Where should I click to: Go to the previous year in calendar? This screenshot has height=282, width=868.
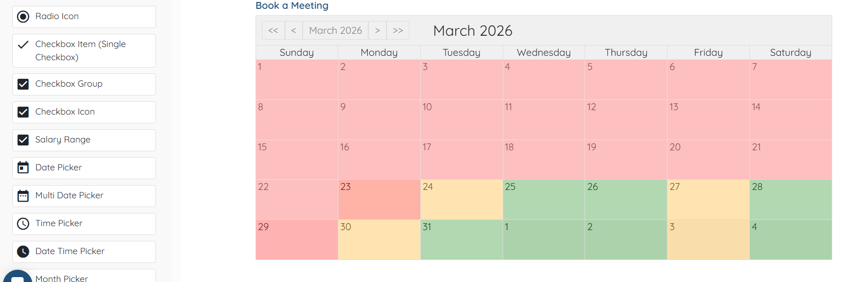click(x=273, y=30)
